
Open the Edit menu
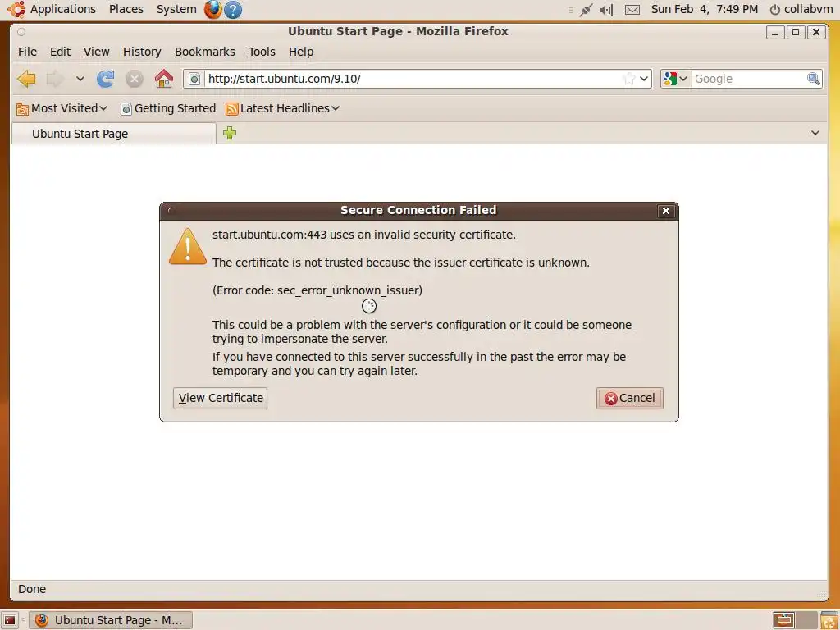pos(60,52)
